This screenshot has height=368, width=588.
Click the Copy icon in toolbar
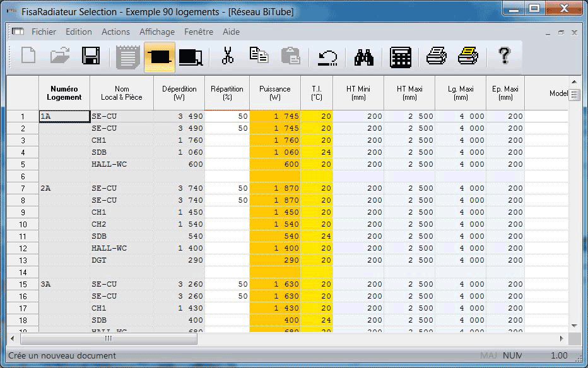coord(259,56)
